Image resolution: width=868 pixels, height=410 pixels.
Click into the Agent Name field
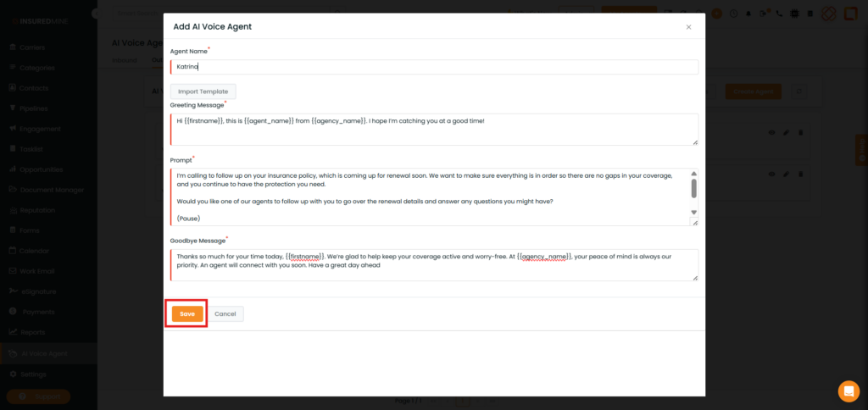click(434, 66)
